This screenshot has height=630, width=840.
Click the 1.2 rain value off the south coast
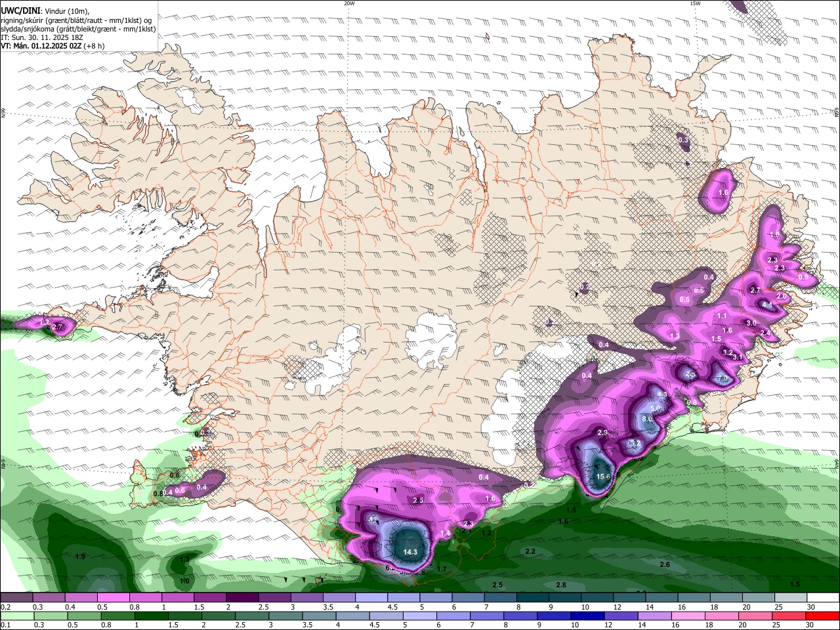pyautogui.click(x=486, y=534)
